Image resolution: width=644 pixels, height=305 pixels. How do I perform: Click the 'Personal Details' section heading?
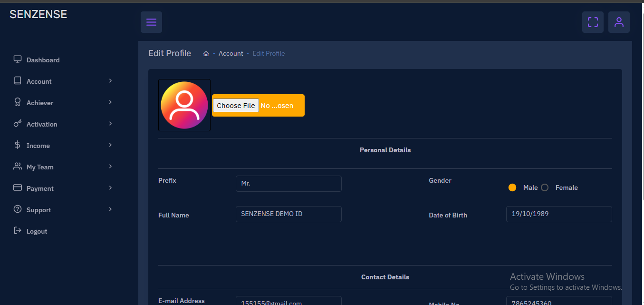[385, 150]
